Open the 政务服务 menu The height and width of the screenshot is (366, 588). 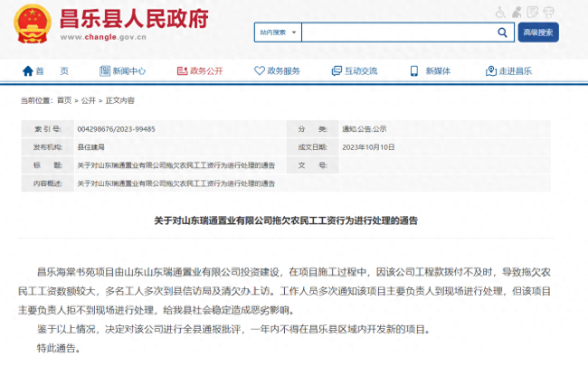tap(283, 70)
